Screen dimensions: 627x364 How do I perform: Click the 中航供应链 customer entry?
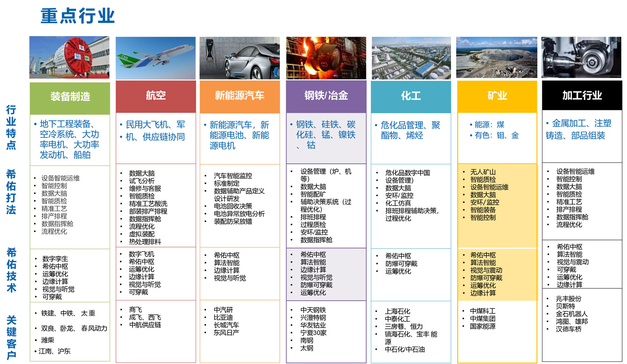[x=145, y=325]
